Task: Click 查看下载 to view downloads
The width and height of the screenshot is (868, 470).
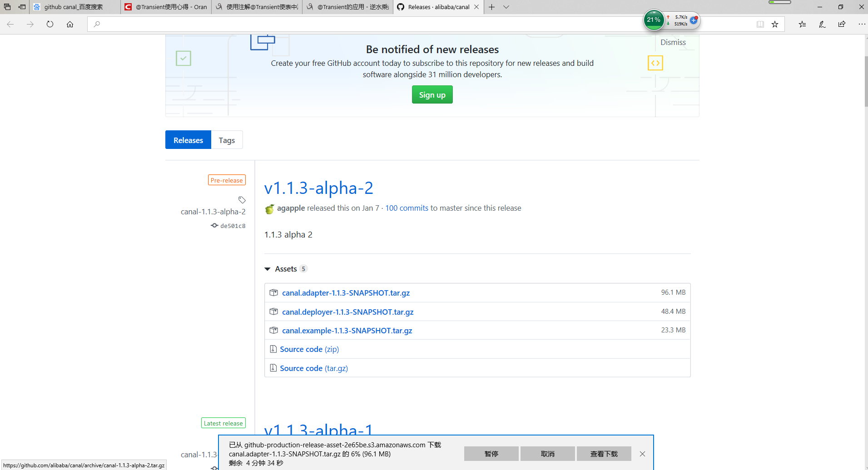Action: click(x=604, y=454)
